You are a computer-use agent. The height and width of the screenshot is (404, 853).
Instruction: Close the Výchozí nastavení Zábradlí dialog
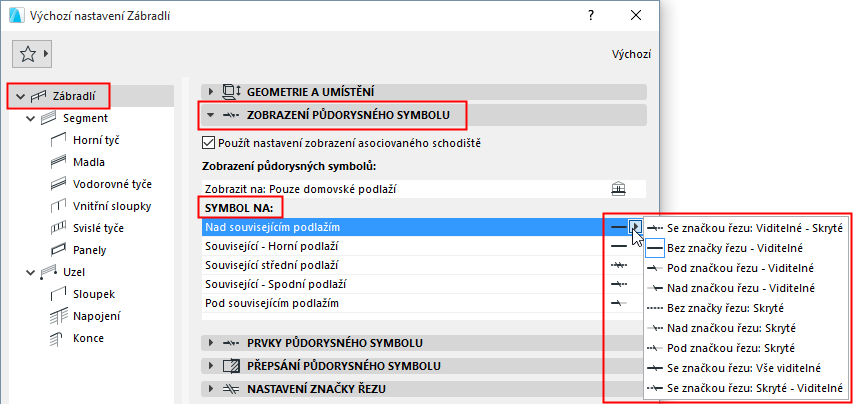(x=635, y=15)
